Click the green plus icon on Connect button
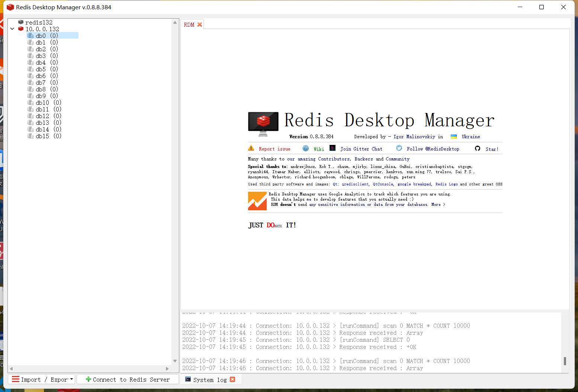 coord(88,379)
